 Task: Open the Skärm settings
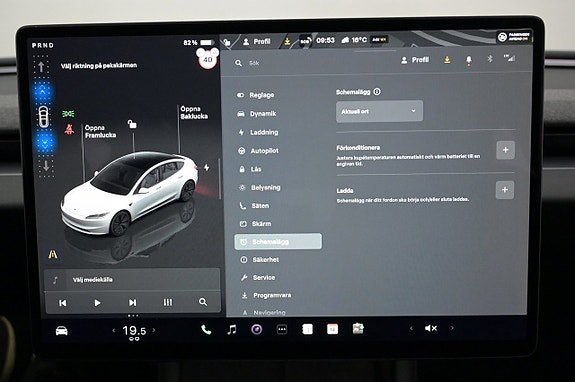[256, 224]
